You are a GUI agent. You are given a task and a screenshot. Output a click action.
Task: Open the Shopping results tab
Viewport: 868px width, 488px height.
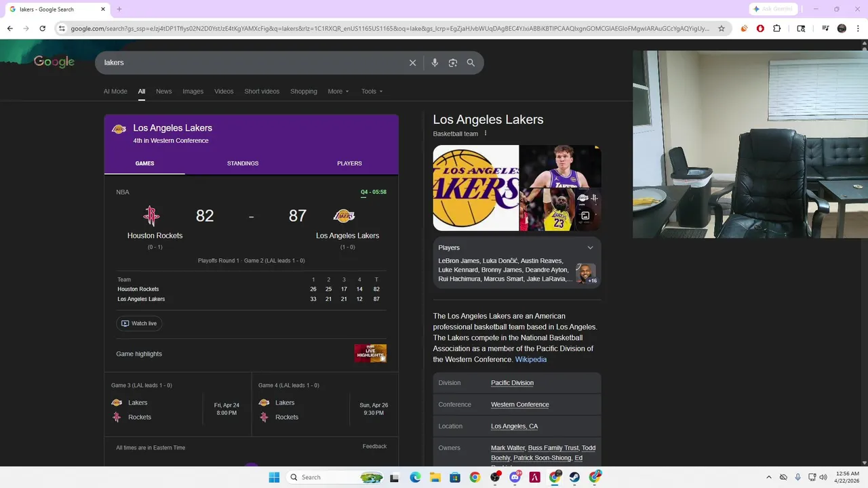(304, 91)
